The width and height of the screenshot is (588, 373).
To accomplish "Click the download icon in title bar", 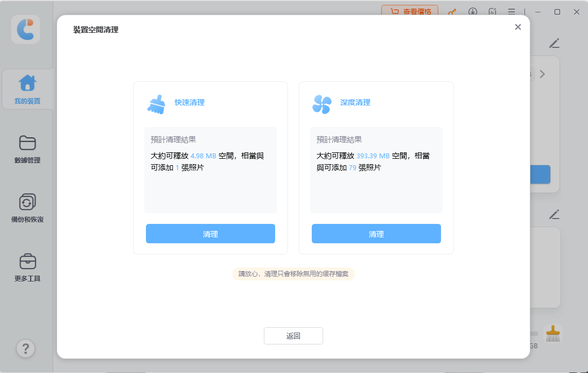I will click(473, 12).
